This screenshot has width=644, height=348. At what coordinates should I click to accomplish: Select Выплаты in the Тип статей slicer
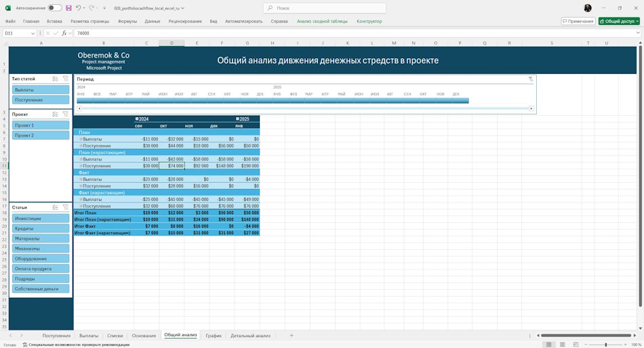click(41, 89)
